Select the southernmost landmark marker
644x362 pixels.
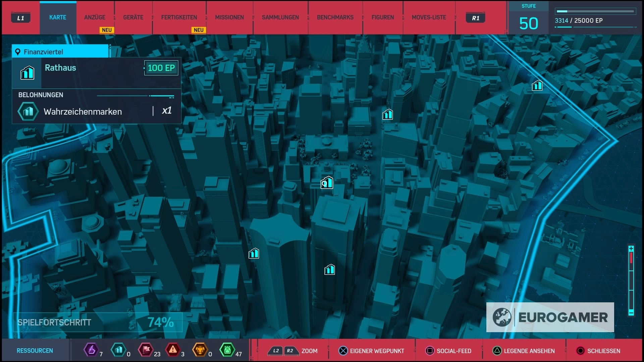329,269
